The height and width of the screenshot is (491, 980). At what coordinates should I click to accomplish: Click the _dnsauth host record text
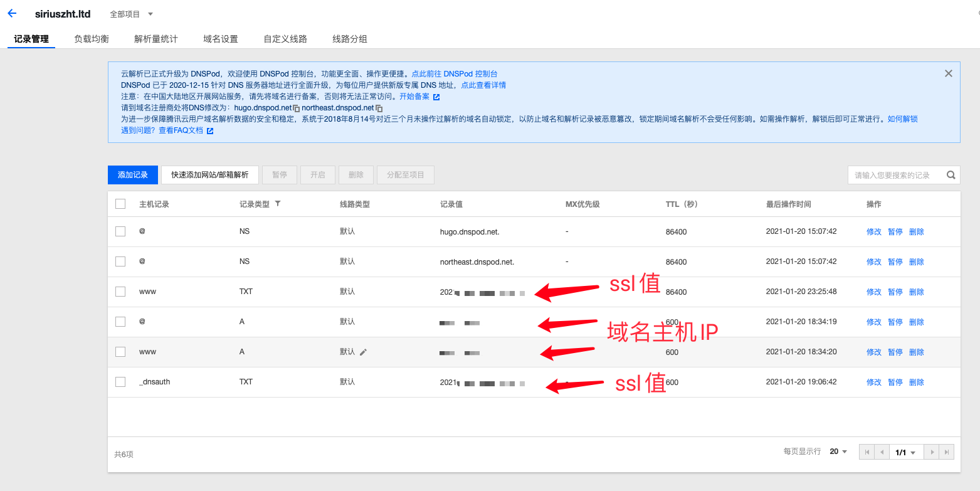pos(155,382)
